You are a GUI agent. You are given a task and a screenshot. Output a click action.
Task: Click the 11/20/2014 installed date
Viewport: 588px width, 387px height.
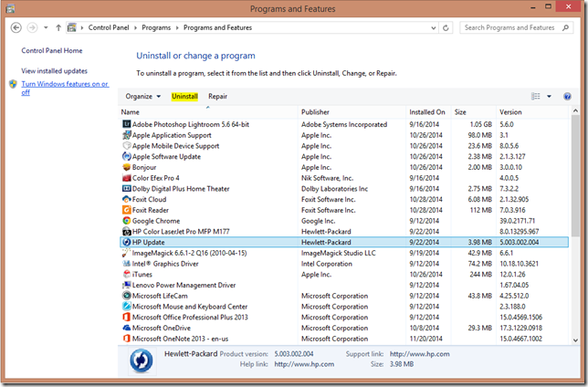pos(425,339)
